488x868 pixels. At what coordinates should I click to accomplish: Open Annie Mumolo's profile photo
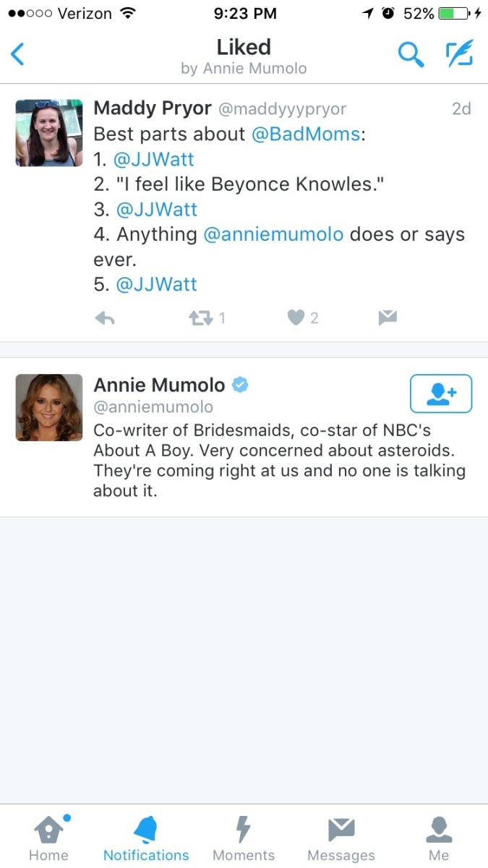(x=49, y=407)
